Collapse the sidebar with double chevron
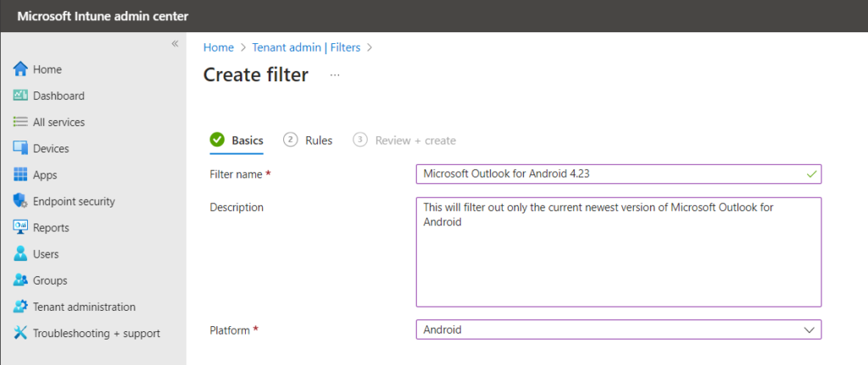Screen dimensions: 868x365 175,44
